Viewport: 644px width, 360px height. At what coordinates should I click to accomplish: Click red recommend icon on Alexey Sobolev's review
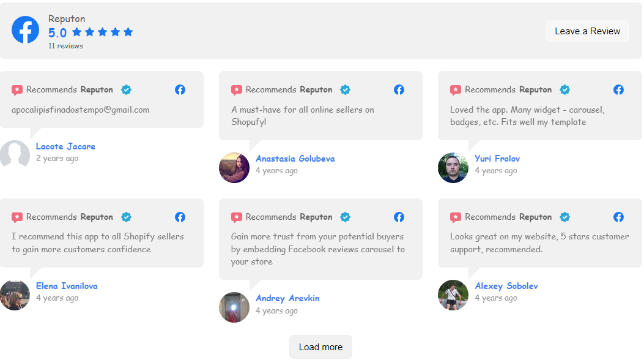(x=456, y=217)
